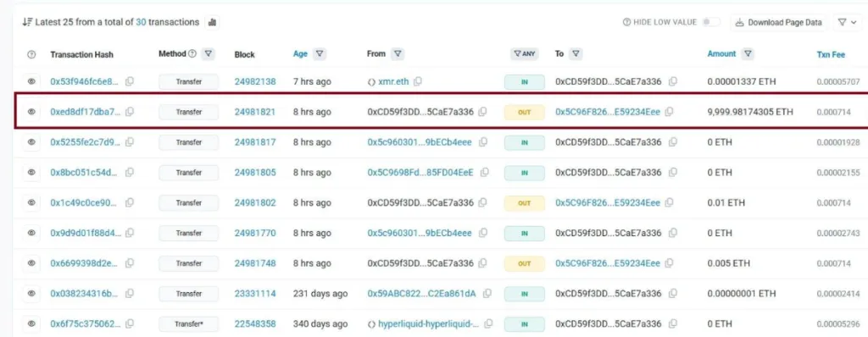Copy From address 0x59ABC822...C2Ea861dA
The height and width of the screenshot is (337, 868).
[487, 293]
